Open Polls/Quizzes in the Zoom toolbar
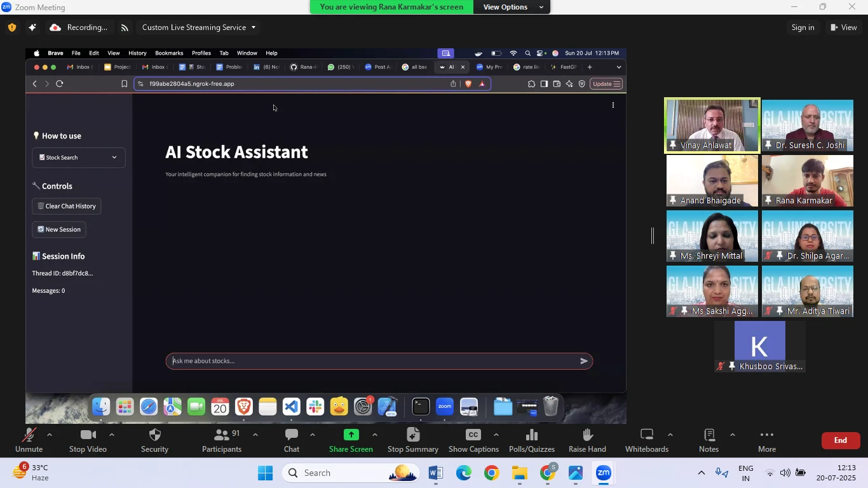868x488 pixels. [532, 435]
